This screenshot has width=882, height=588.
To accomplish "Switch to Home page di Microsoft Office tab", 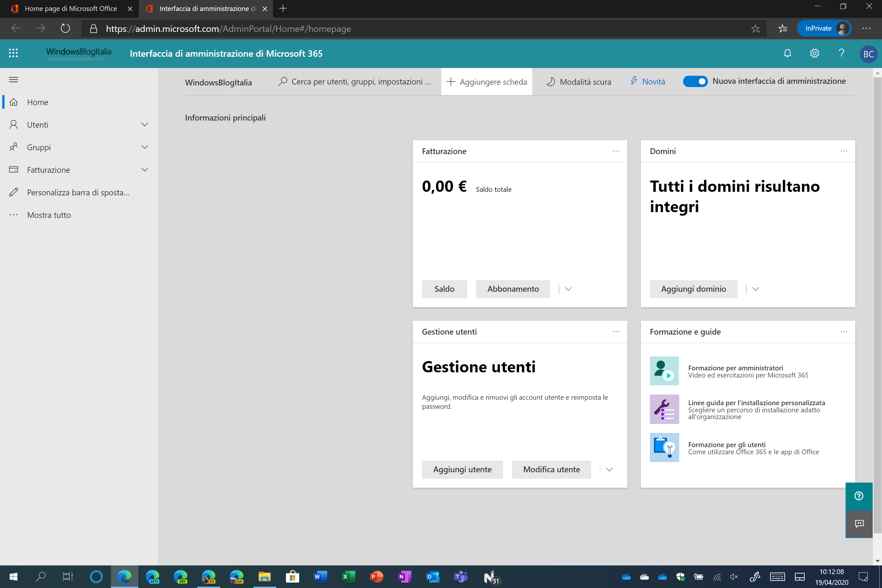I will pos(70,9).
